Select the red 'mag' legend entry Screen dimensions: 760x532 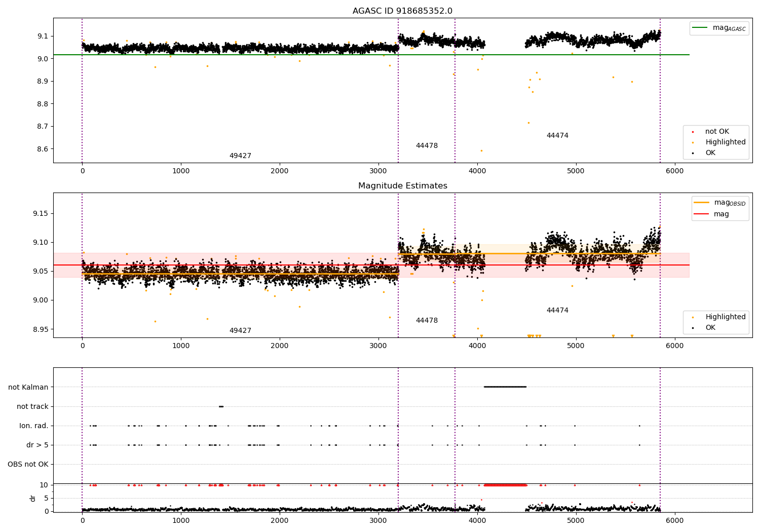712,214
